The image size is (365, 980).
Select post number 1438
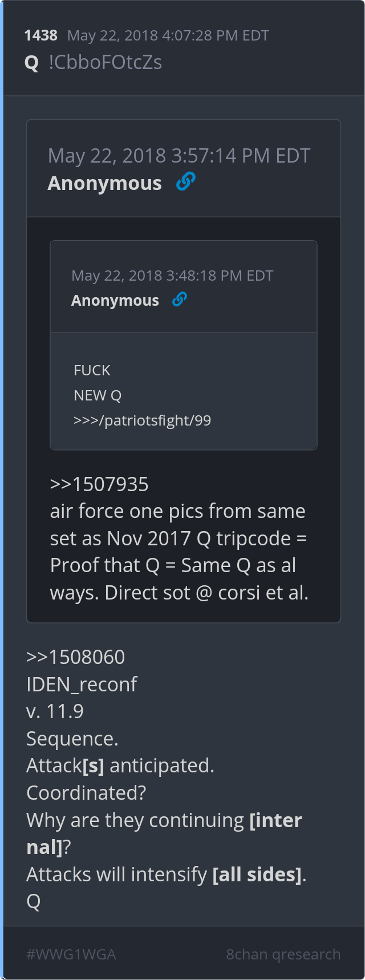coord(40,35)
